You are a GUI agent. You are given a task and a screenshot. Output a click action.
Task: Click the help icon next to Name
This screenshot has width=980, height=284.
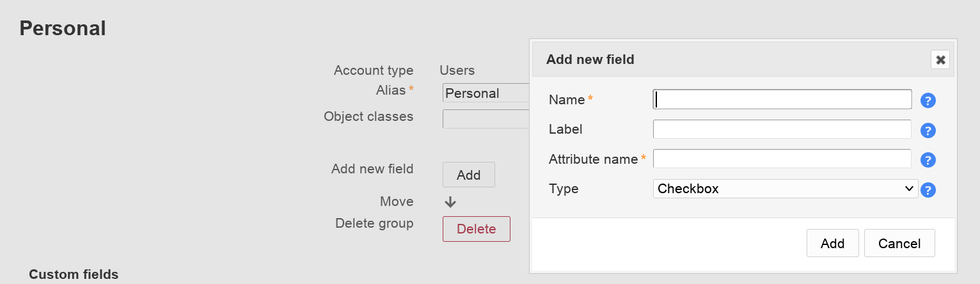pyautogui.click(x=928, y=100)
